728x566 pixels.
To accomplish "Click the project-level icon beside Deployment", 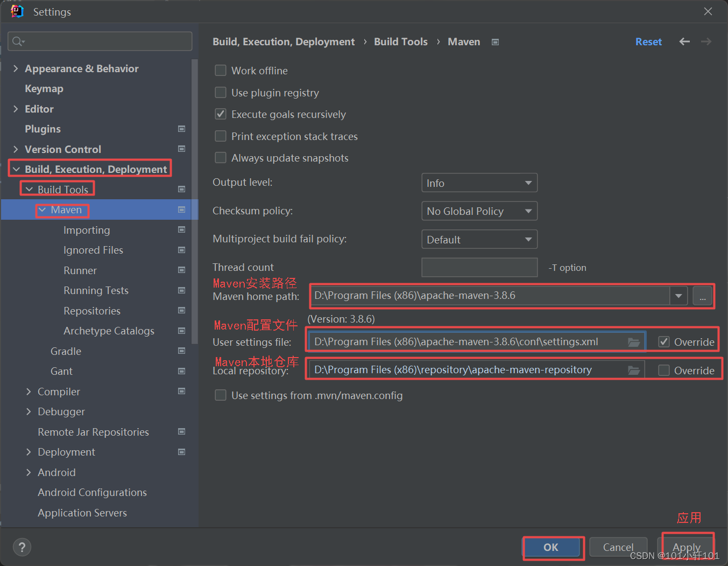I will (182, 452).
